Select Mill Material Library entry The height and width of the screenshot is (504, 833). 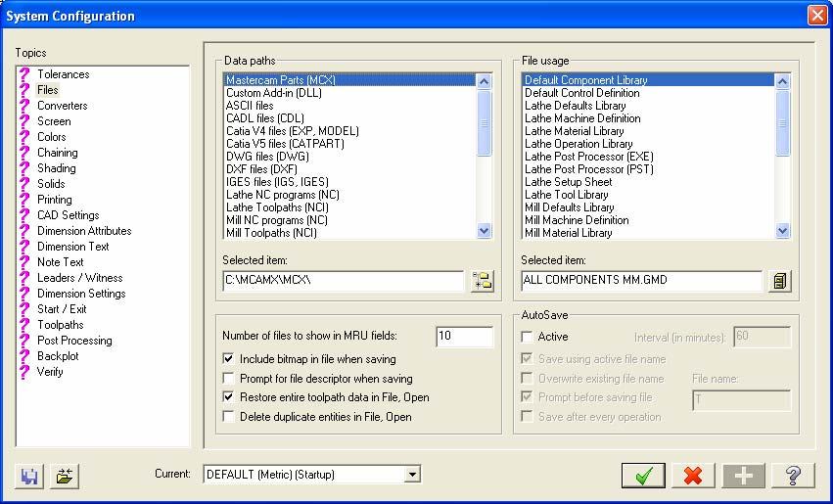pyautogui.click(x=649, y=233)
